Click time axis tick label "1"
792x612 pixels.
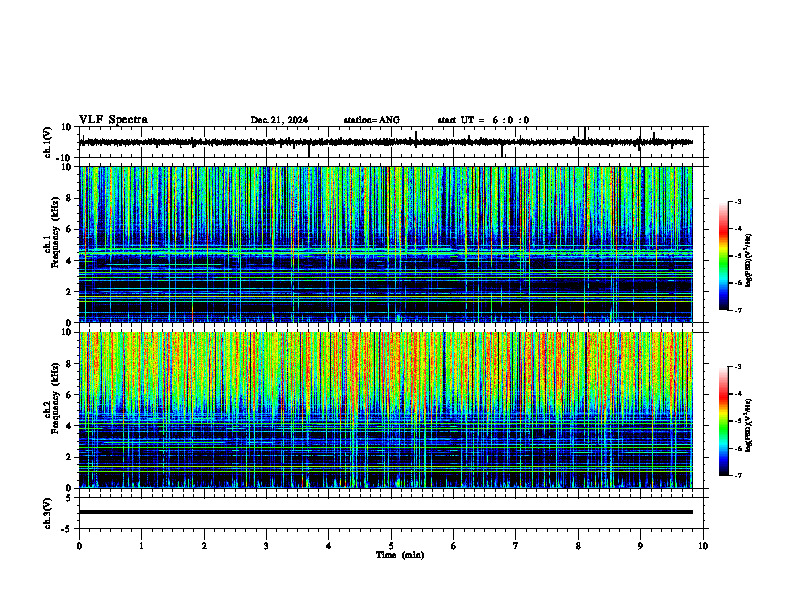click(141, 546)
